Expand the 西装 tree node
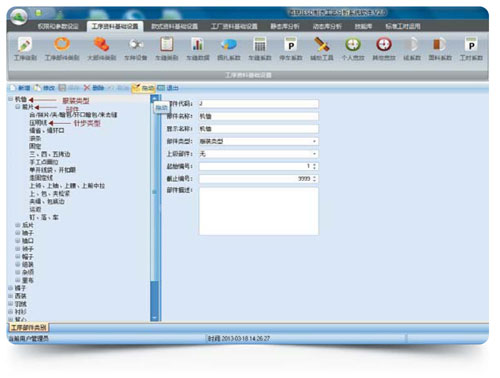Image resolution: width=500 pixels, height=378 pixels. click(x=11, y=296)
